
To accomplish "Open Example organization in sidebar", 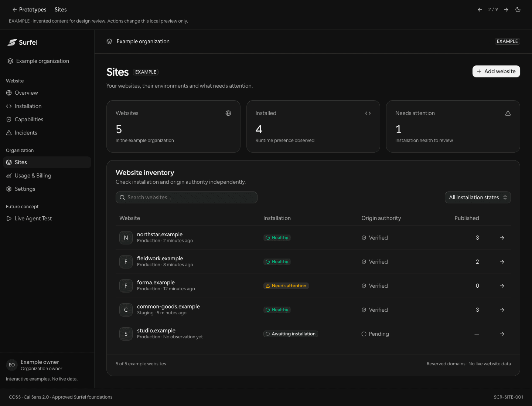I will point(38,61).
